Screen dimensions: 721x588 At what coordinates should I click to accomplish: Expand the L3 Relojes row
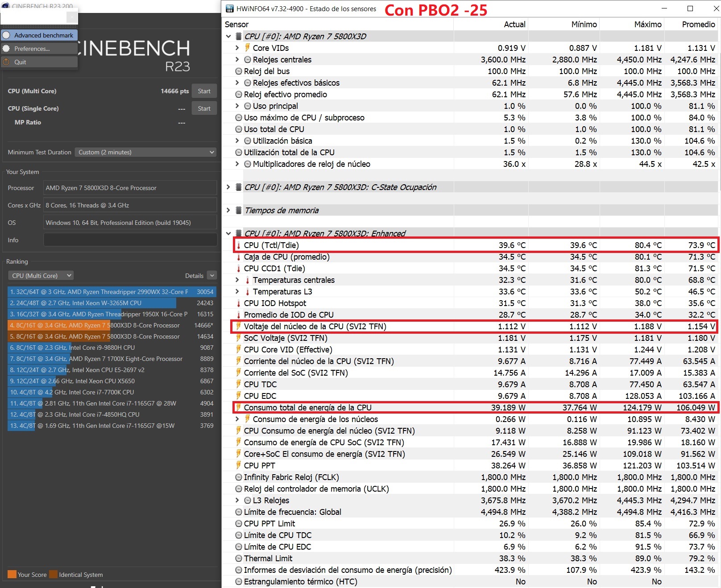[237, 500]
